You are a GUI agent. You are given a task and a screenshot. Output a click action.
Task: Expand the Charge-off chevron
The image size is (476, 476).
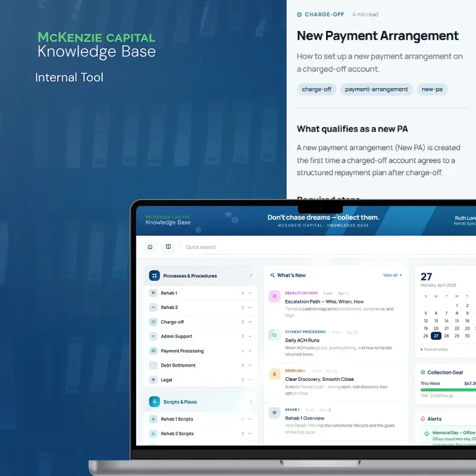[x=250, y=322]
